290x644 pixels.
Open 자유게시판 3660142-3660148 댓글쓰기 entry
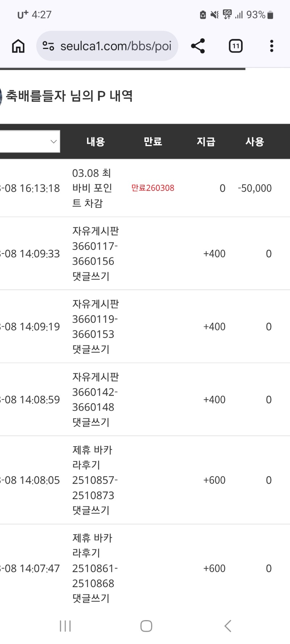95,400
